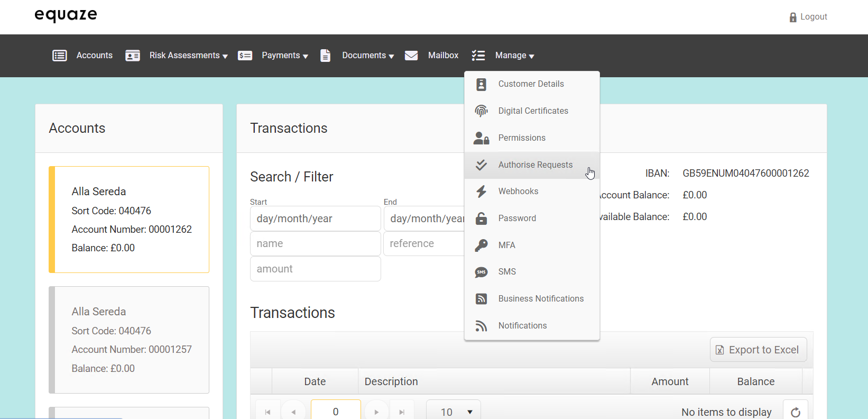
Task: Expand the Documents dropdown menu
Action: [x=367, y=56]
